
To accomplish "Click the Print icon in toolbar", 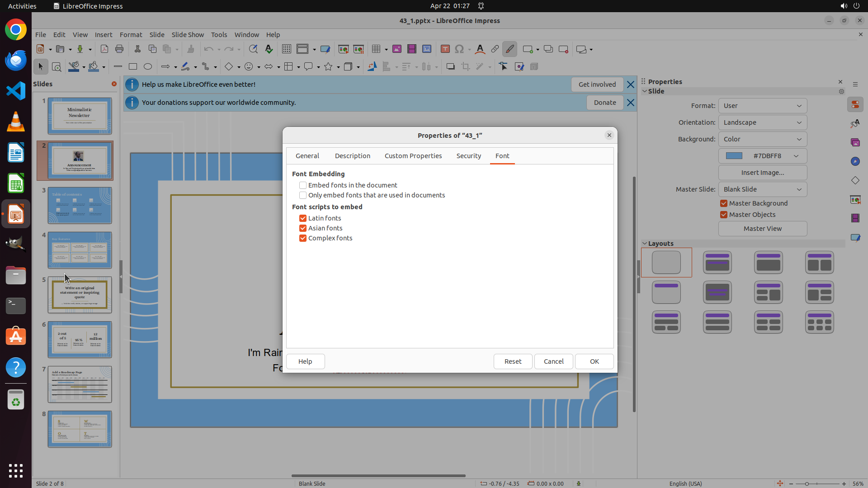I will point(119,49).
